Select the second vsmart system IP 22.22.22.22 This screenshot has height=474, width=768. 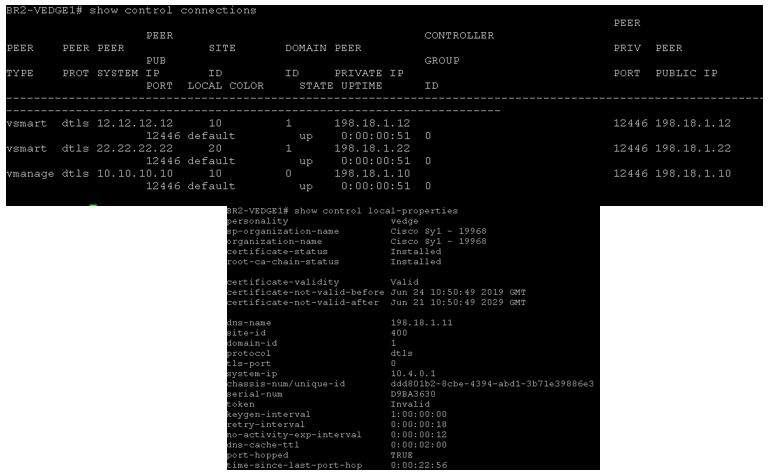(135, 148)
